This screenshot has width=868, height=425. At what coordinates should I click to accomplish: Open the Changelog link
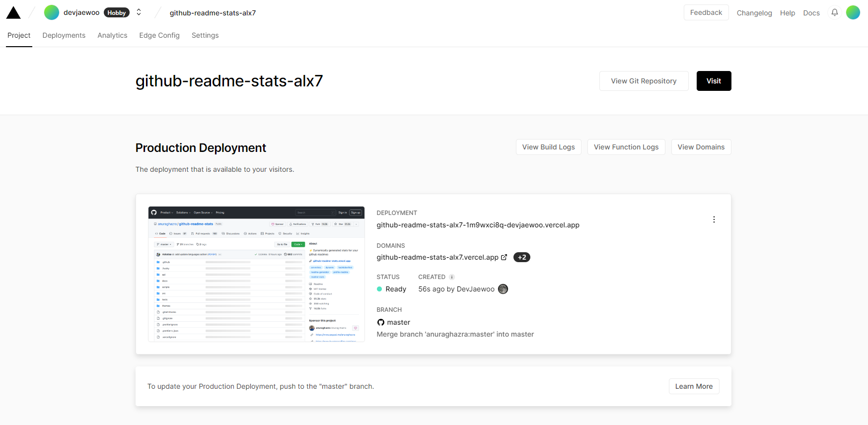coord(754,13)
